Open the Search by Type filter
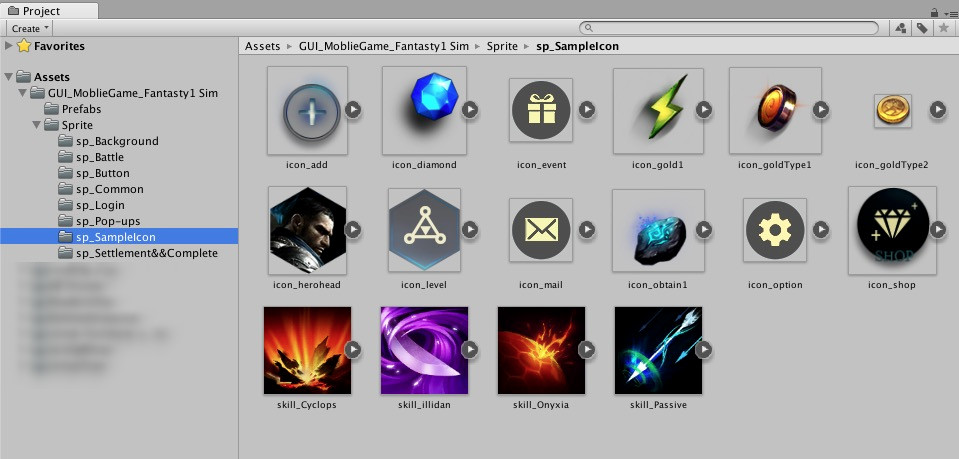 point(901,28)
